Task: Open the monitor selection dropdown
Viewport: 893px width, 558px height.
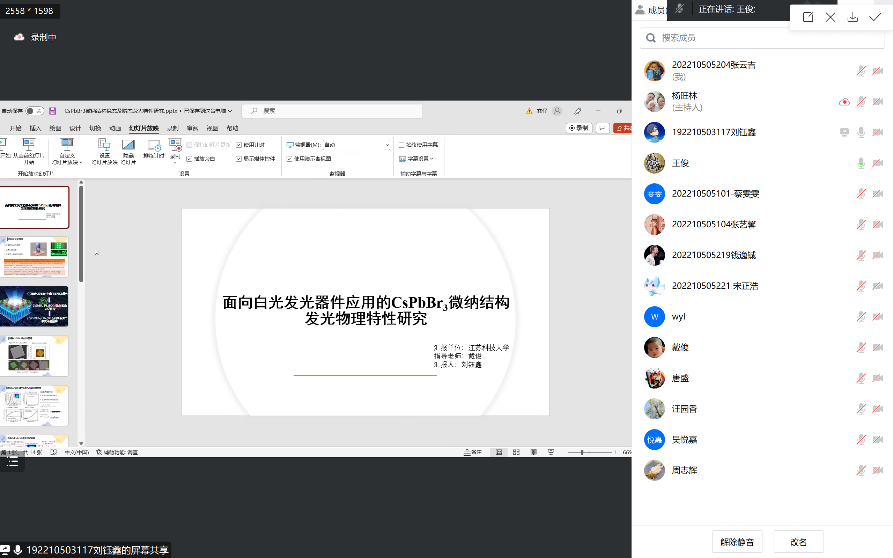Action: (386, 145)
